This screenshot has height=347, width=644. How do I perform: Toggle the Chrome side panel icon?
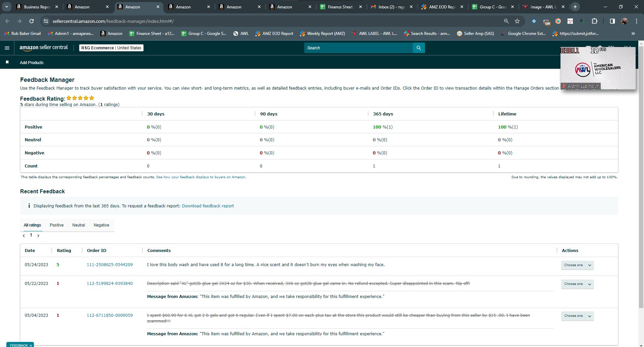(x=612, y=21)
